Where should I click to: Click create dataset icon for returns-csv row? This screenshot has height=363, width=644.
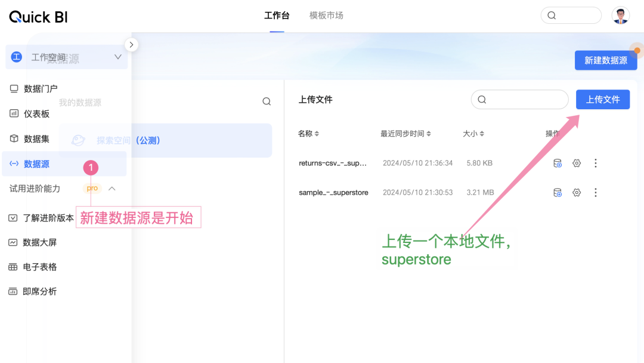coord(558,163)
